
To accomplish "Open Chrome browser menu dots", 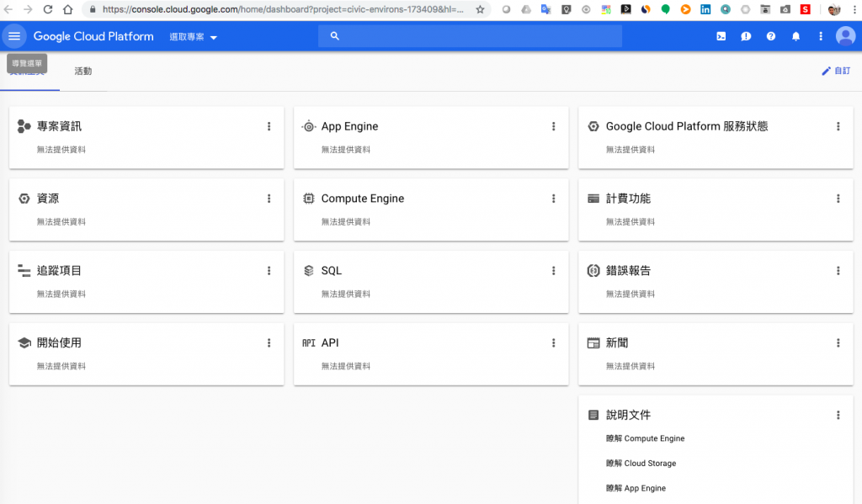I will pos(855,9).
